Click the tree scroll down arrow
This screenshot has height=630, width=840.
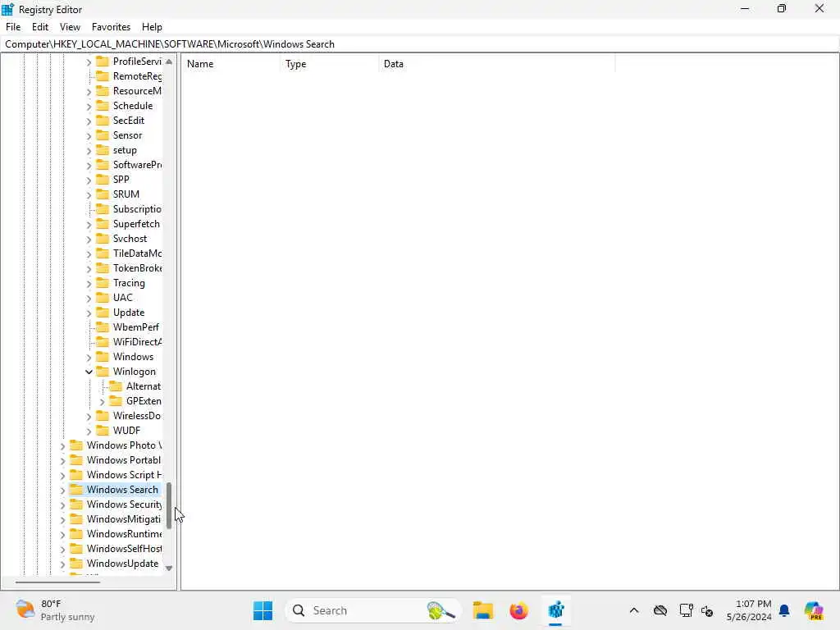pyautogui.click(x=169, y=568)
